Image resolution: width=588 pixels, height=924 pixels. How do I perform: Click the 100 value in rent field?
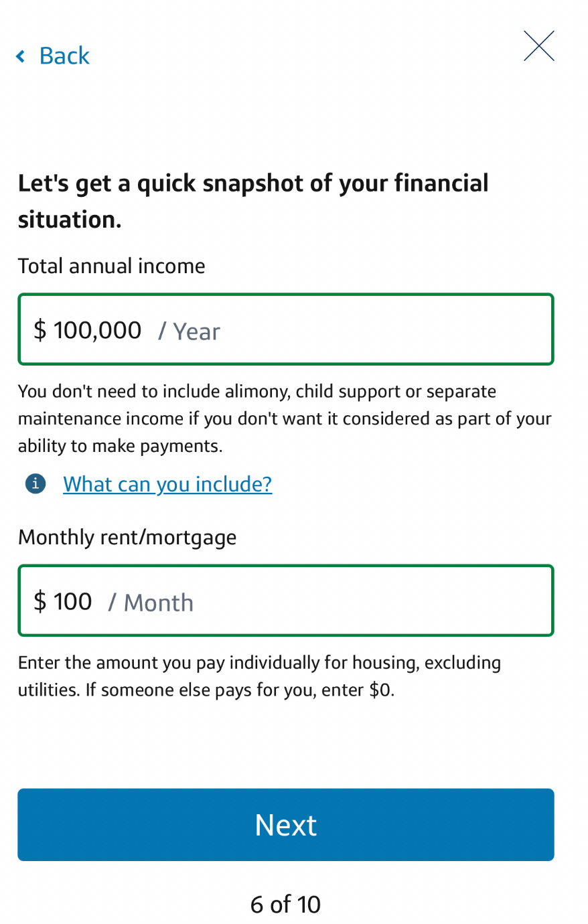coord(73,601)
